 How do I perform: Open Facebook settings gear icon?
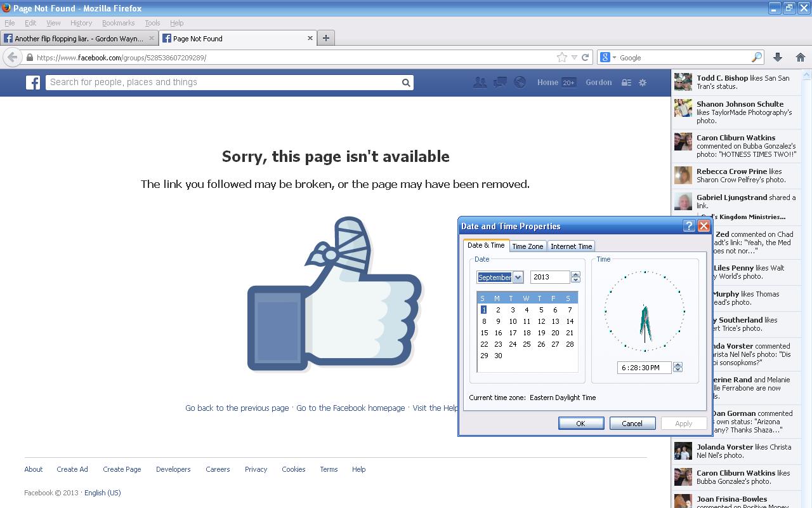point(643,83)
